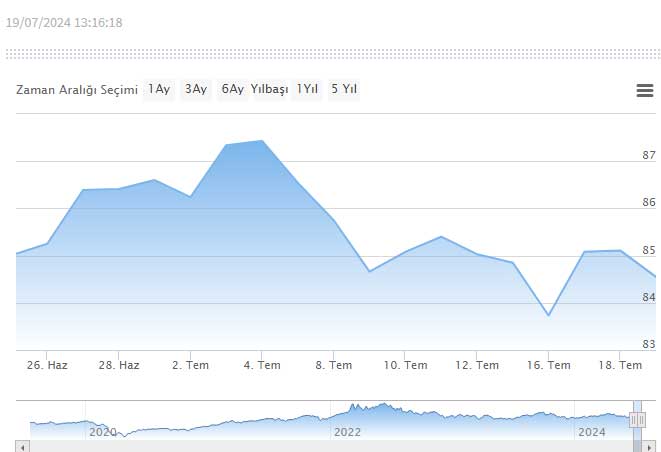Click the Zaman Aralığı Seçimi label

click(76, 90)
